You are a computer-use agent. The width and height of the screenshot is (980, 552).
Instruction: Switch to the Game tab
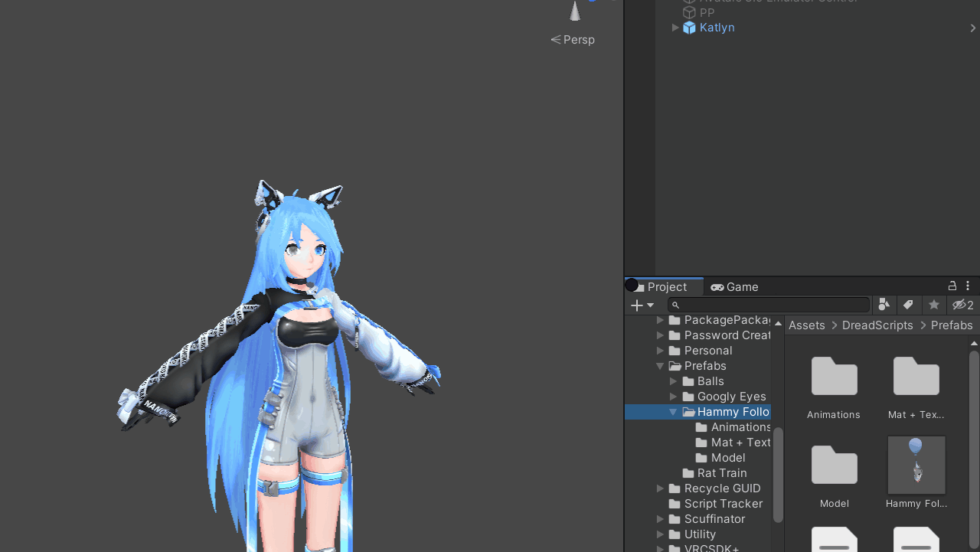[734, 286]
